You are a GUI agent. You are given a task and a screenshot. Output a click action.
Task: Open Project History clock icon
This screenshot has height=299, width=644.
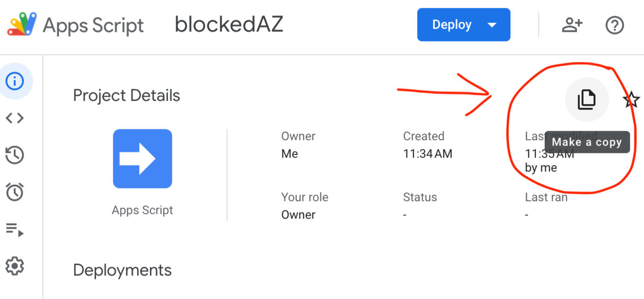click(15, 155)
